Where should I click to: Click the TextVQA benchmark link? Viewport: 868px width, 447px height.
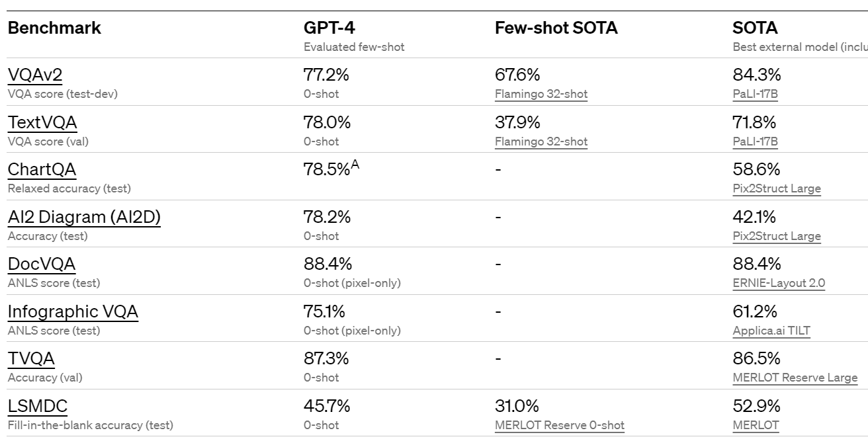click(42, 122)
